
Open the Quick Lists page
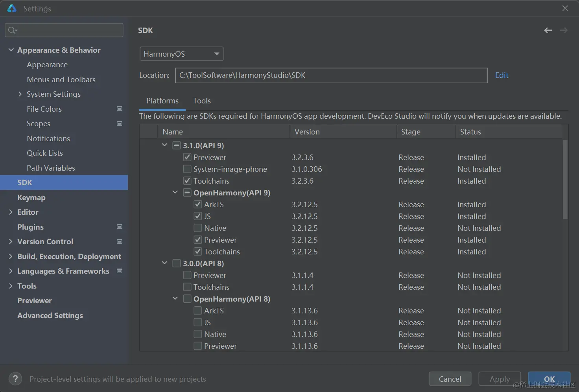(x=45, y=153)
